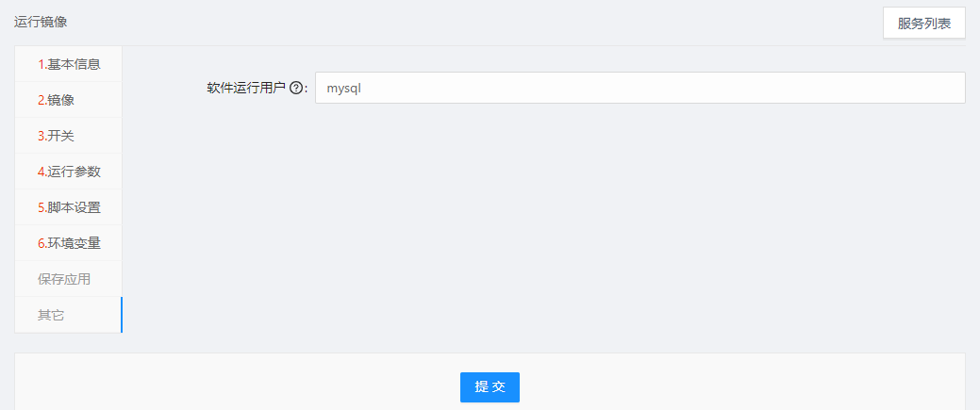Select the 3.开关 tab
Screen dimensions: 980x410
tap(57, 136)
